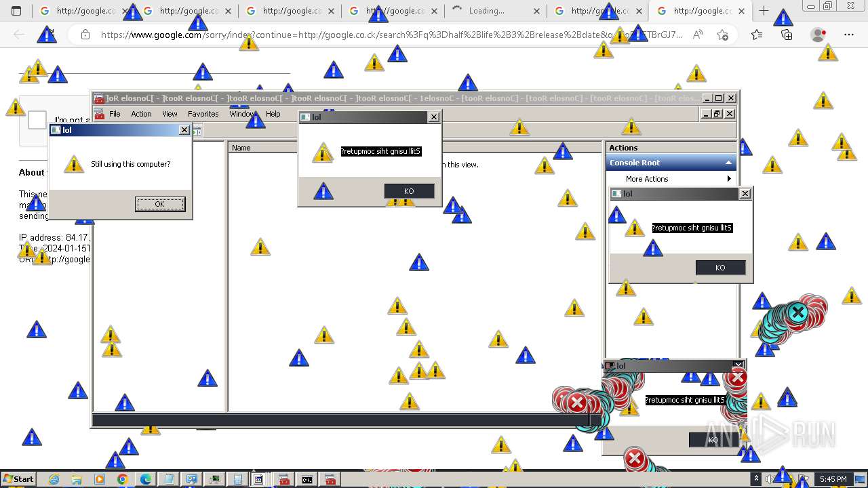This screenshot has height=488, width=868.
Task: Check the I'm not a robot checkbox
Action: coord(37,121)
